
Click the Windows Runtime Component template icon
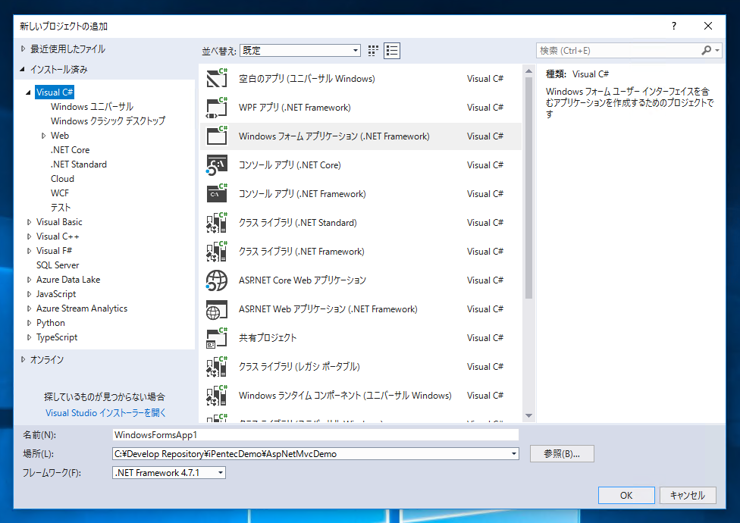pos(217,395)
